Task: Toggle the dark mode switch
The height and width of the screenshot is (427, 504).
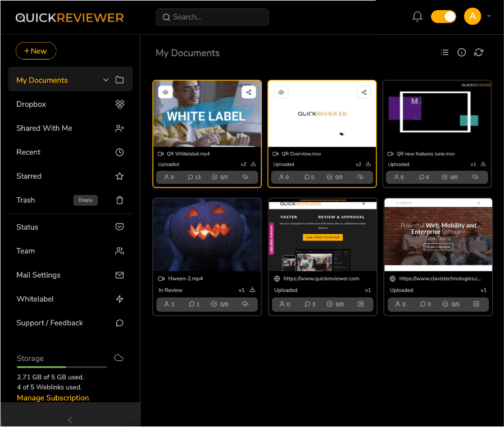Action: coord(443,17)
